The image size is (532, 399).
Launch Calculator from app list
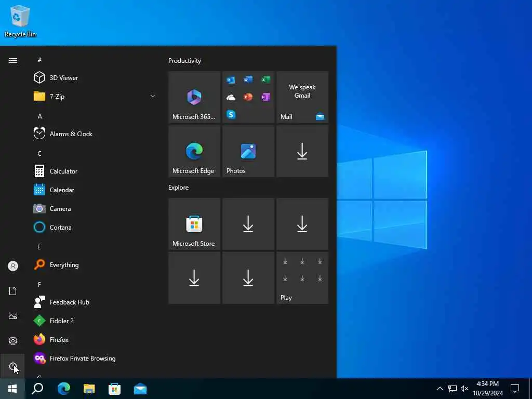click(95, 171)
